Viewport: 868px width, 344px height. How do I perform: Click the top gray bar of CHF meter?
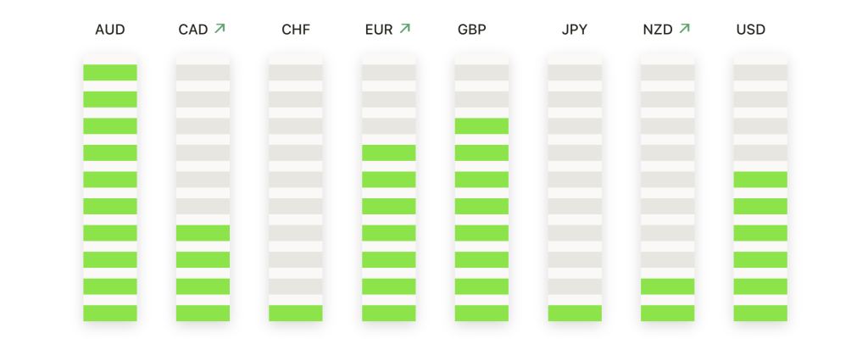click(x=296, y=73)
